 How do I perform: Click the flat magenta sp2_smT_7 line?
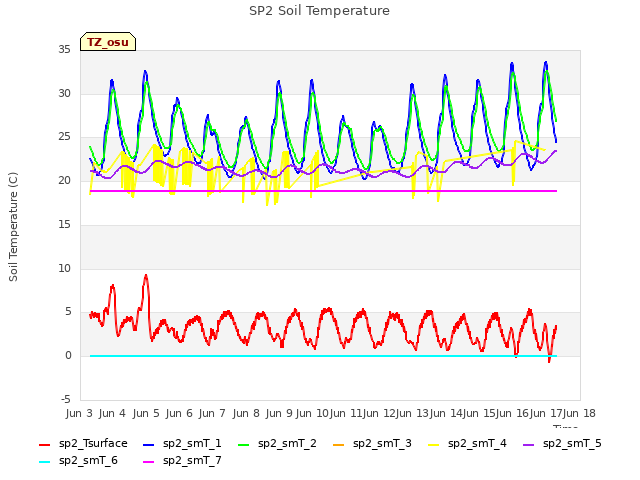323,191
